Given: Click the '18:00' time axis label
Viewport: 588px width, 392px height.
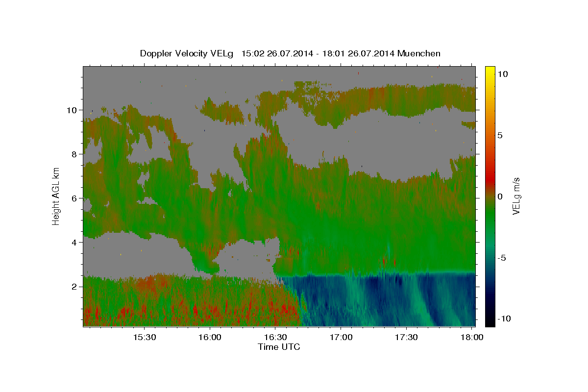Looking at the screenshot, I should click(x=471, y=338).
